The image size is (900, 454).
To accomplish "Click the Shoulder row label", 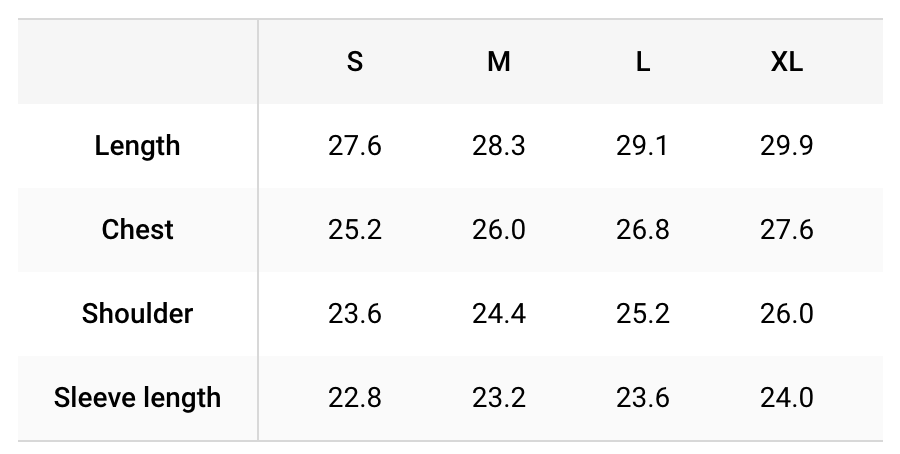I will coord(137,314).
